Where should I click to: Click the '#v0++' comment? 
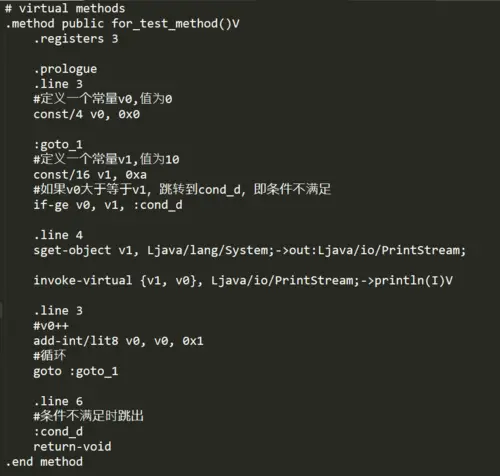click(x=51, y=326)
